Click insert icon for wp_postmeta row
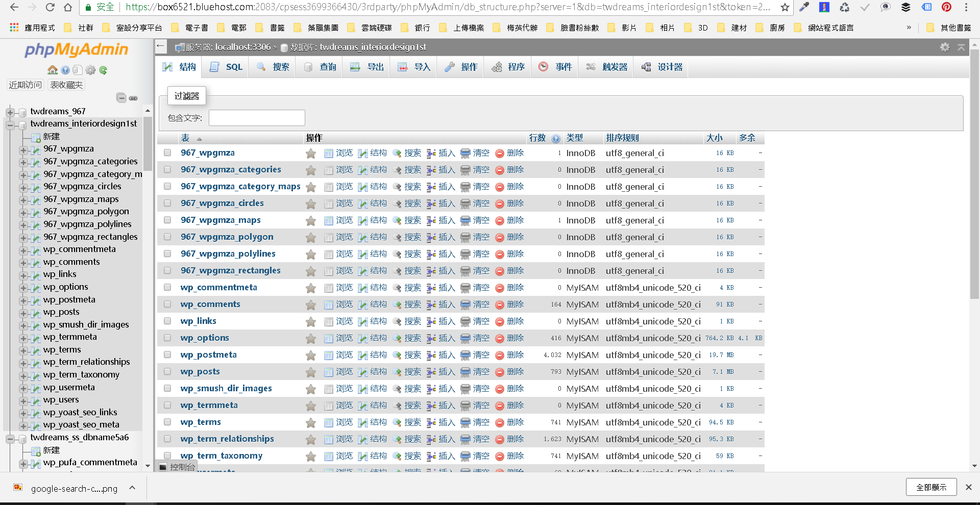The width and height of the screenshot is (980, 505). (431, 355)
